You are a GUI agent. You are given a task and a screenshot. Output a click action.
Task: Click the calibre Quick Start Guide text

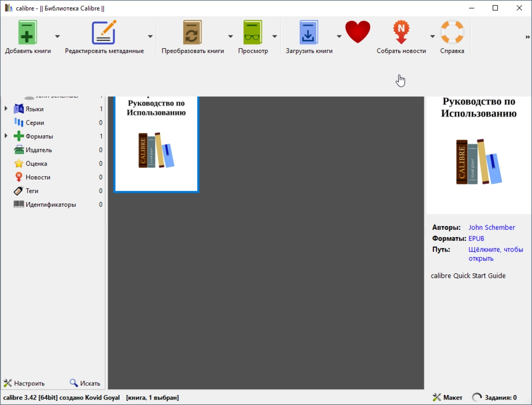pyautogui.click(x=468, y=275)
